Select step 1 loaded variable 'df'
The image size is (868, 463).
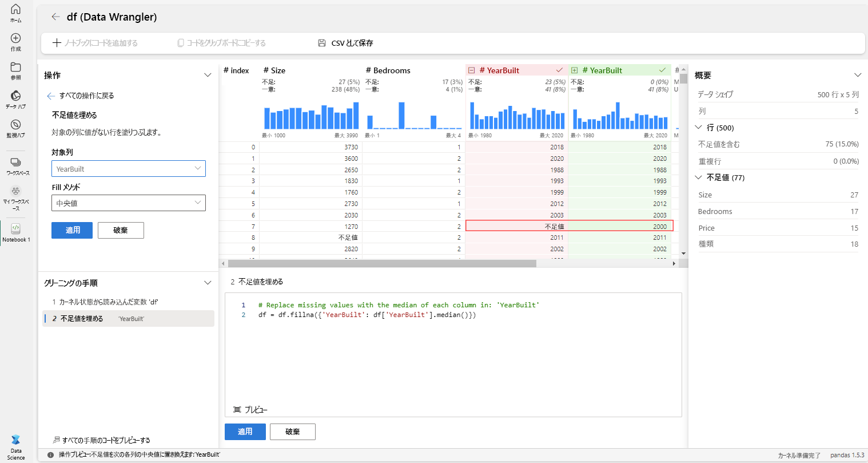click(129, 302)
